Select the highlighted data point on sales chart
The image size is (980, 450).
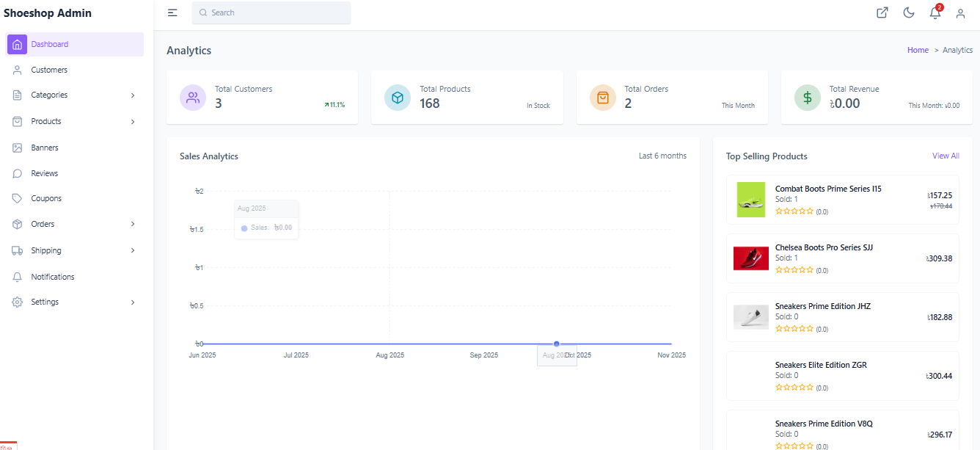point(557,343)
